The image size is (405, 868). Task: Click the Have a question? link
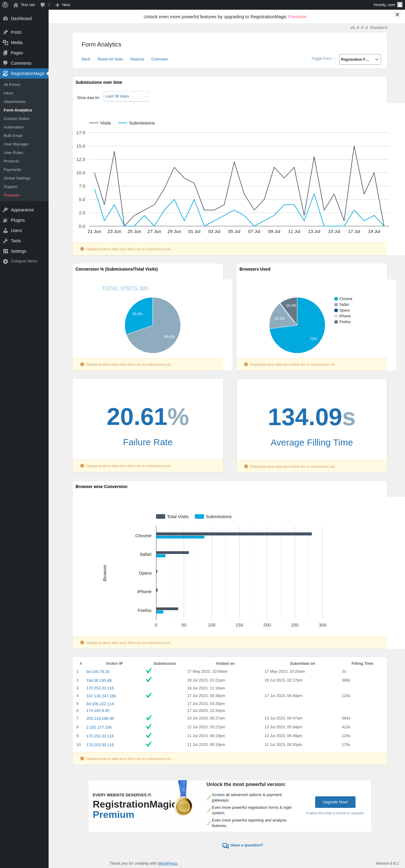[x=247, y=846]
